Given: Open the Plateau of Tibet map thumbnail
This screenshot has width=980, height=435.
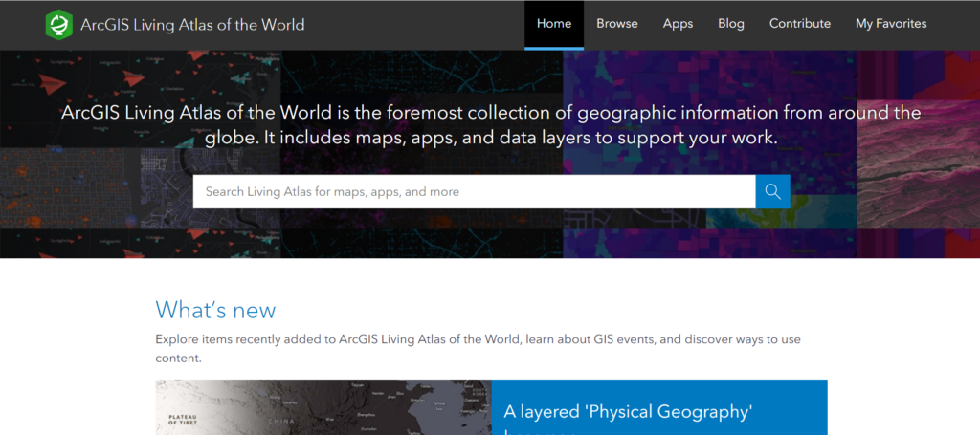Looking at the screenshot, I should [323, 407].
